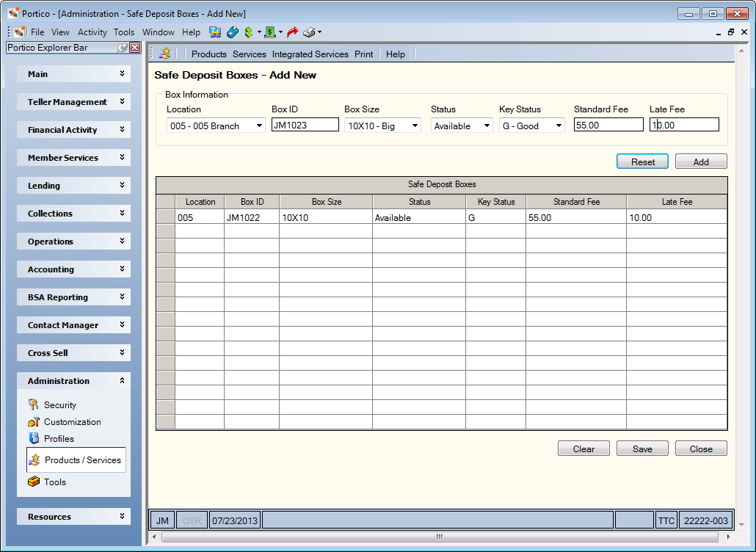Screen dimensions: 756x552
Task: Click the blue card icon in toolbar
Action: point(233,32)
